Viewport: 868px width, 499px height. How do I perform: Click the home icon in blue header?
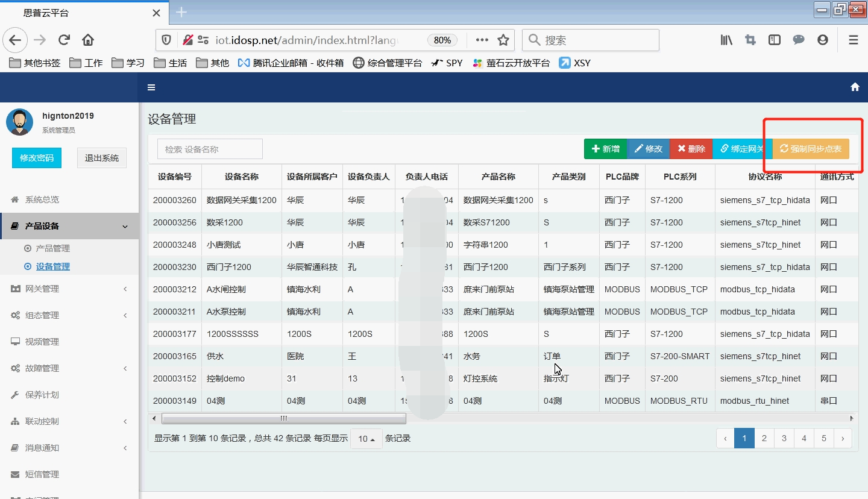(855, 87)
